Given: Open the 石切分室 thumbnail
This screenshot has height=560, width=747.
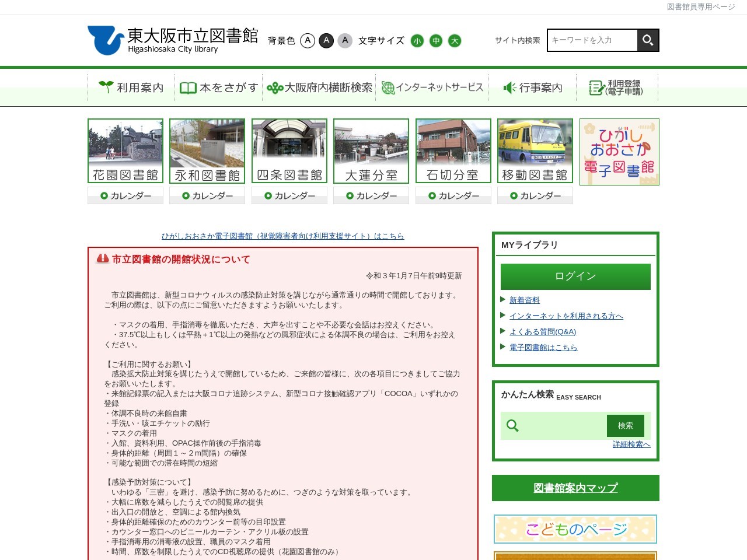Looking at the screenshot, I should point(453,151).
